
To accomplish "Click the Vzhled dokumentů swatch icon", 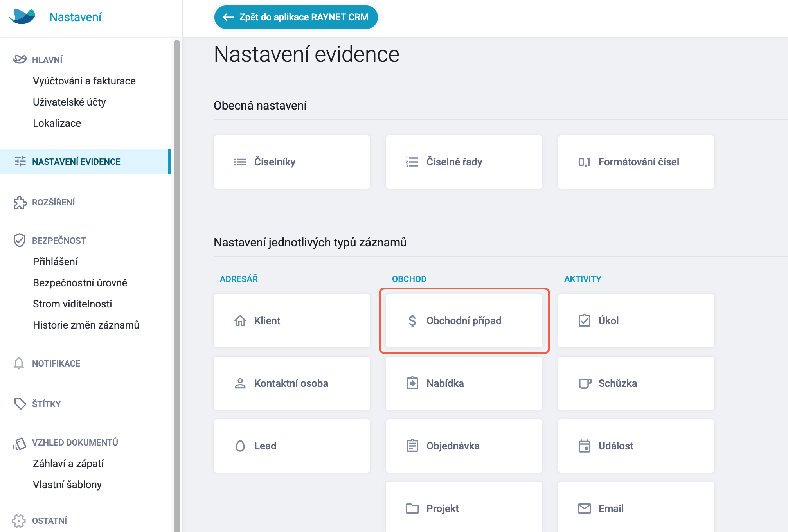I will [19, 443].
